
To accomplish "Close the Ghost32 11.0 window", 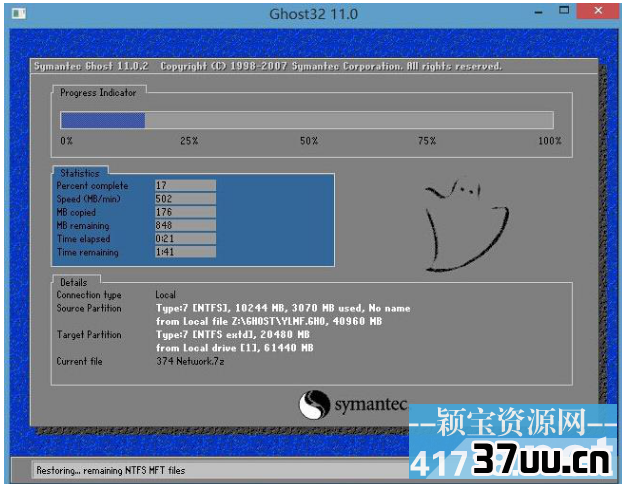I will click(x=598, y=11).
